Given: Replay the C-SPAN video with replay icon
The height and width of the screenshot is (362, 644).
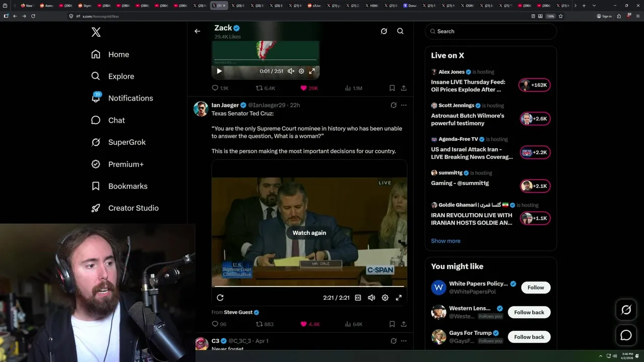Looking at the screenshot, I should [220, 298].
